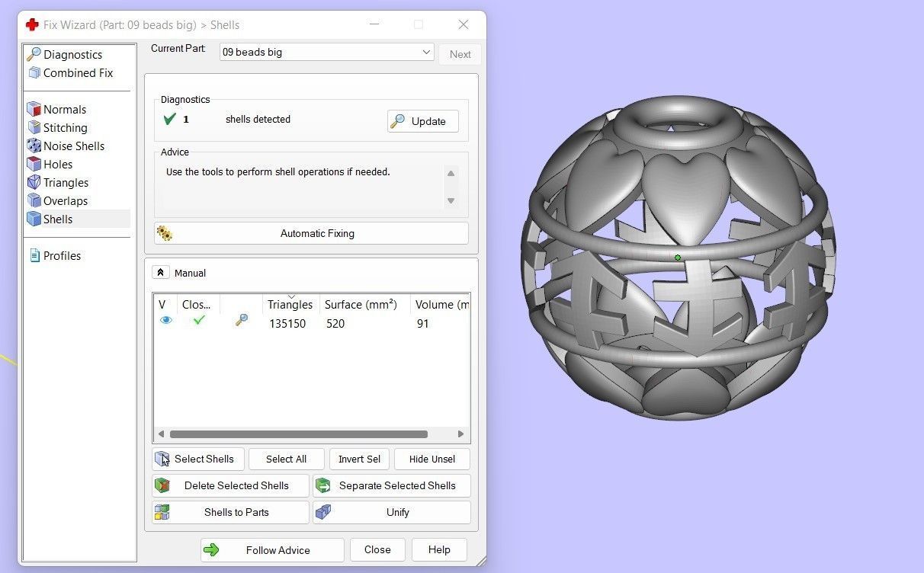Screen dimensions: 924x573
Task: Click the Fix Wizard red cross icon
Action: tap(32, 25)
